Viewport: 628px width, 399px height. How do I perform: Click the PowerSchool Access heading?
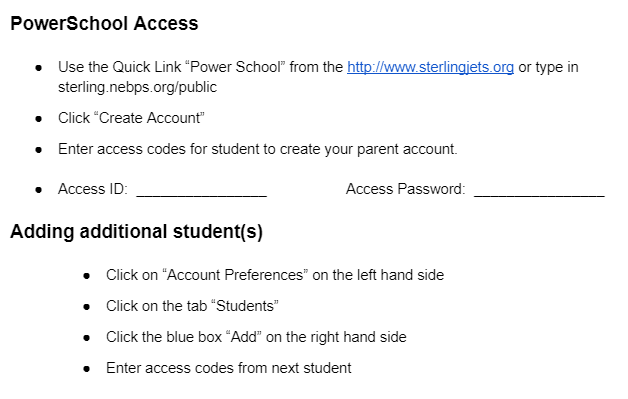(104, 23)
